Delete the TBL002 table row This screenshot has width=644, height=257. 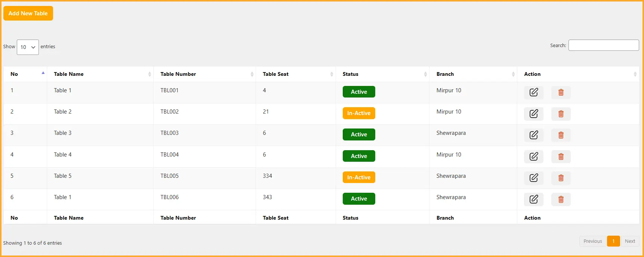point(561,114)
